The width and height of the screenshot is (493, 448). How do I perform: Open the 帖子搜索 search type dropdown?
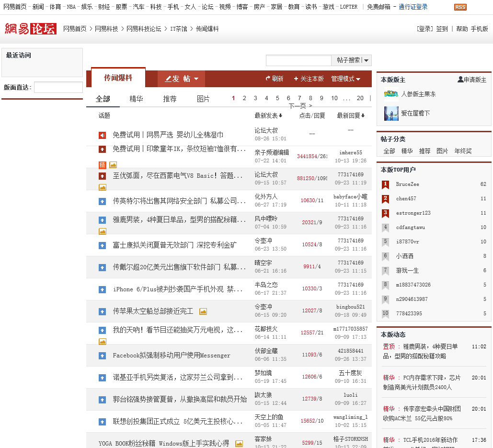(x=367, y=60)
